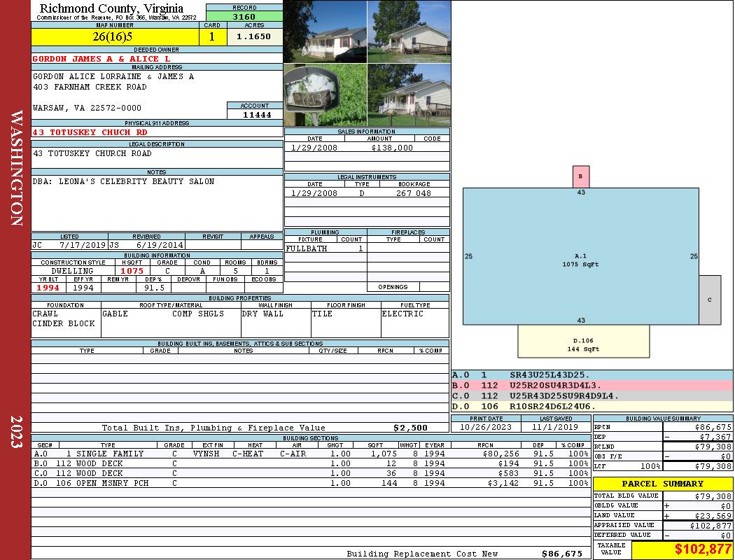The image size is (735, 560).
Task: Open the top-right house photo with ramp
Action: 409,31
